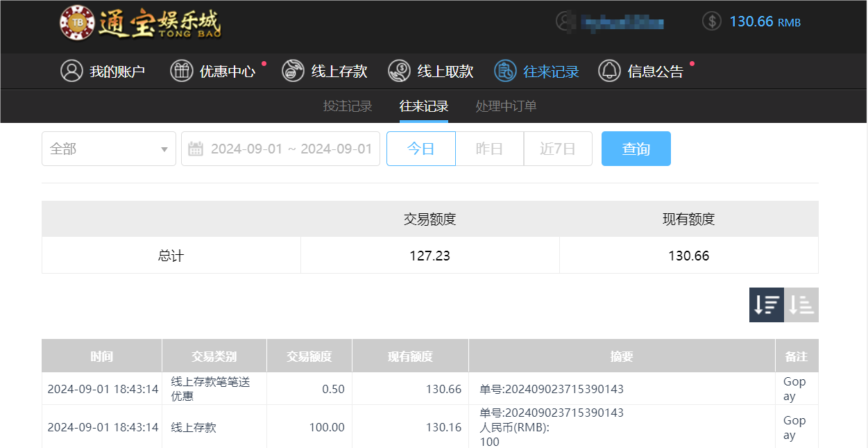Expand the user account name dropdown
Image resolution: width=868 pixels, height=448 pixels.
[x=622, y=21]
